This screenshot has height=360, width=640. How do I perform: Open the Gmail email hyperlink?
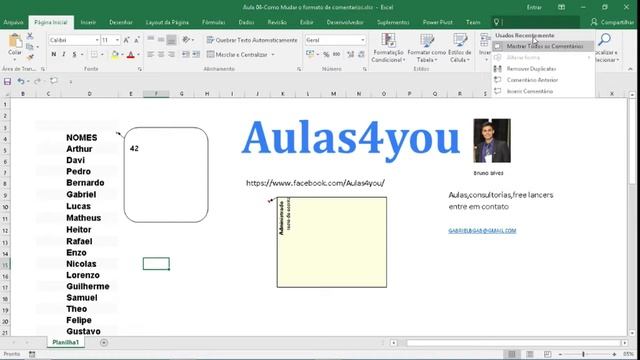(x=482, y=231)
